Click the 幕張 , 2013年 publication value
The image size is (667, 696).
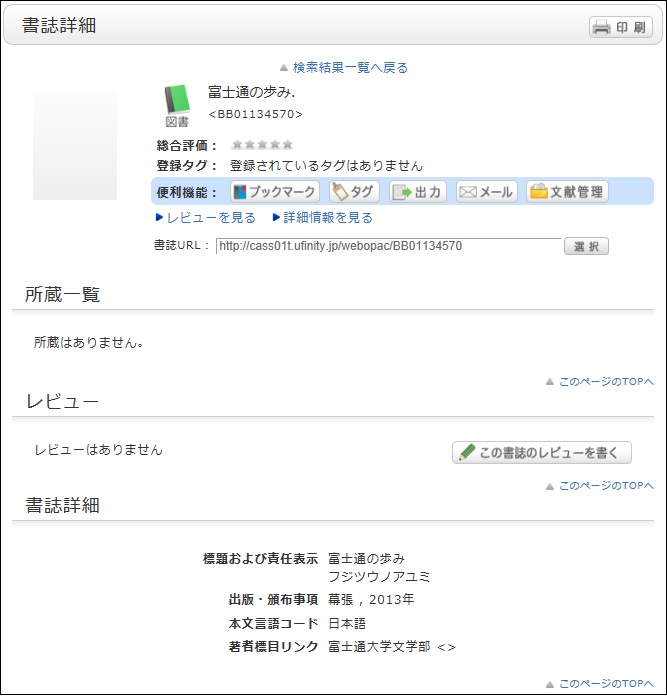click(x=371, y=600)
